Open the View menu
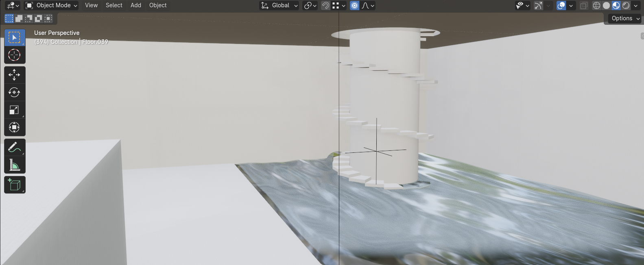 [x=91, y=5]
